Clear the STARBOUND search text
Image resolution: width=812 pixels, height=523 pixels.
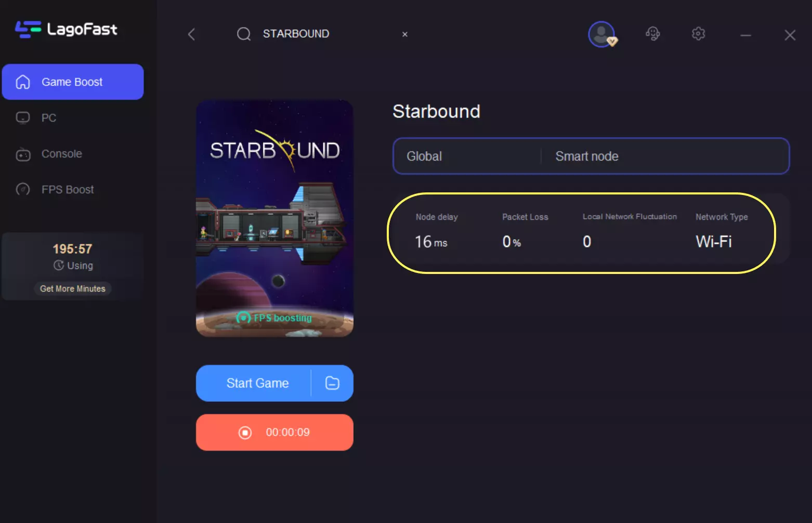tap(405, 34)
